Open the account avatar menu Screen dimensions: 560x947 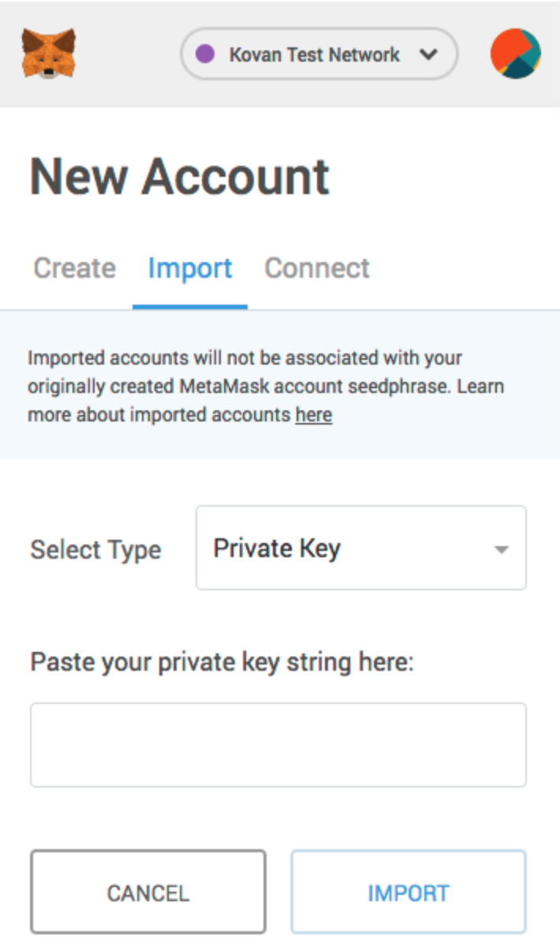pyautogui.click(x=516, y=54)
